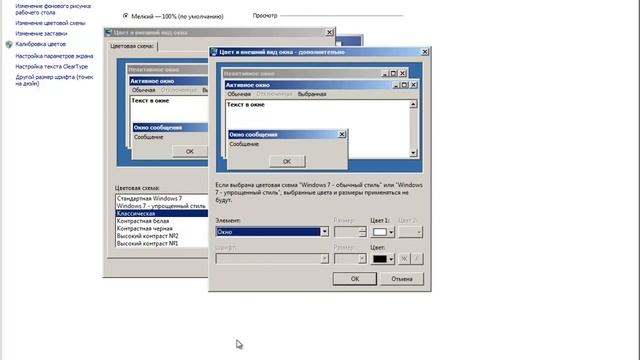Select Контрастная белая scheme
Screen dimensions: 640x360
(143, 221)
